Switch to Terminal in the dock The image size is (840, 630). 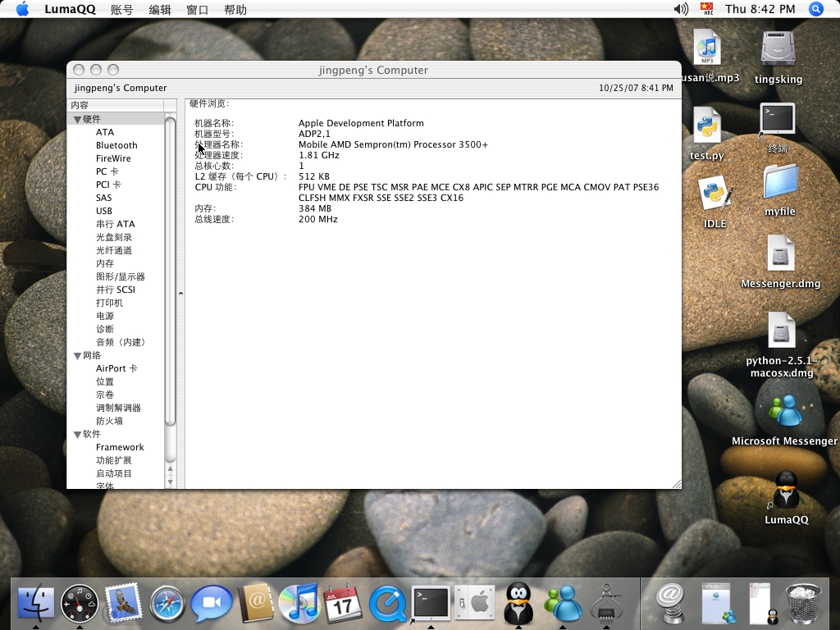431,603
